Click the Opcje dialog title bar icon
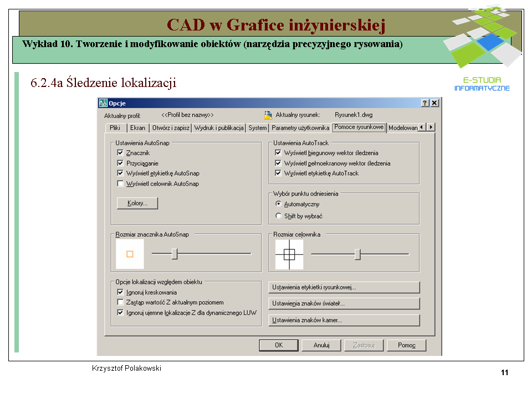 [x=103, y=103]
